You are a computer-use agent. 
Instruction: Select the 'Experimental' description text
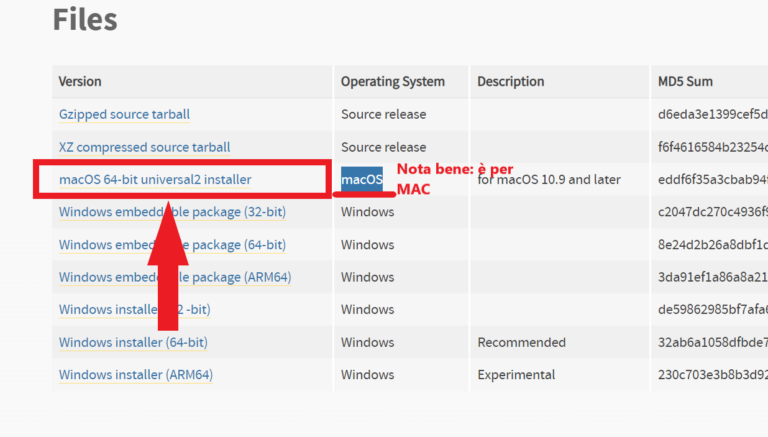(516, 375)
